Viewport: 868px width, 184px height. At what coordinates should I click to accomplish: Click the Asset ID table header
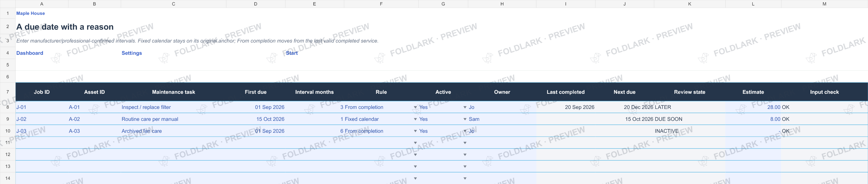click(x=94, y=92)
